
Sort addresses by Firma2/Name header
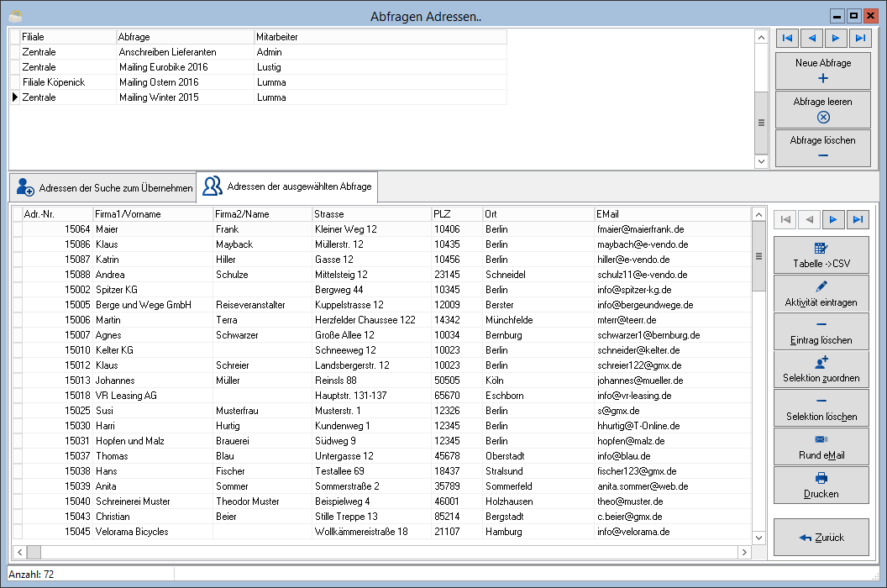point(262,214)
